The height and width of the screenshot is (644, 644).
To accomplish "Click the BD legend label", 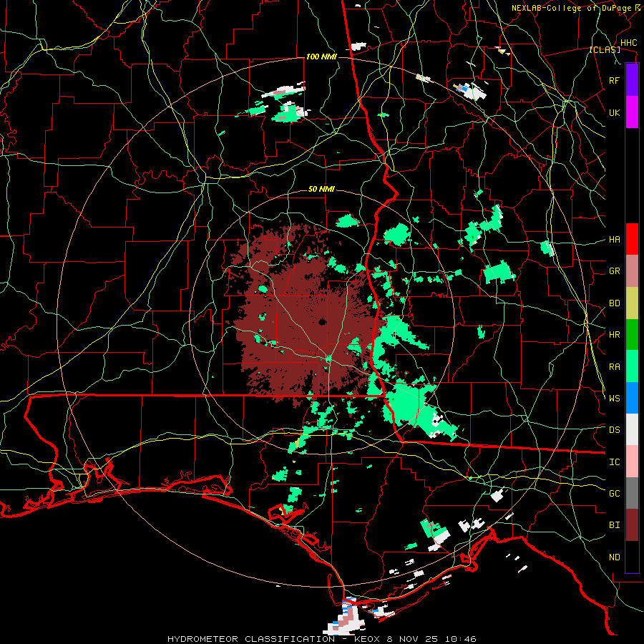I will [614, 303].
